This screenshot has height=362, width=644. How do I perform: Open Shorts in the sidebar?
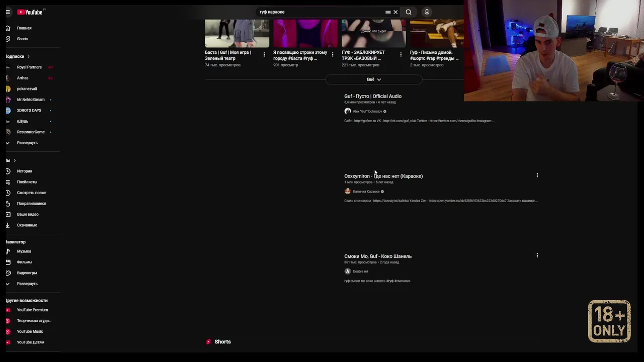pyautogui.click(x=23, y=39)
